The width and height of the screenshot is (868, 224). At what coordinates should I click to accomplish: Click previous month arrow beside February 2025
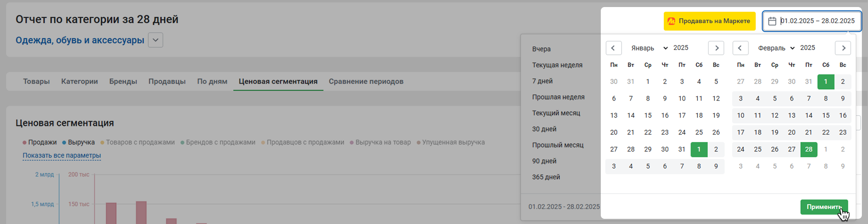pyautogui.click(x=740, y=48)
